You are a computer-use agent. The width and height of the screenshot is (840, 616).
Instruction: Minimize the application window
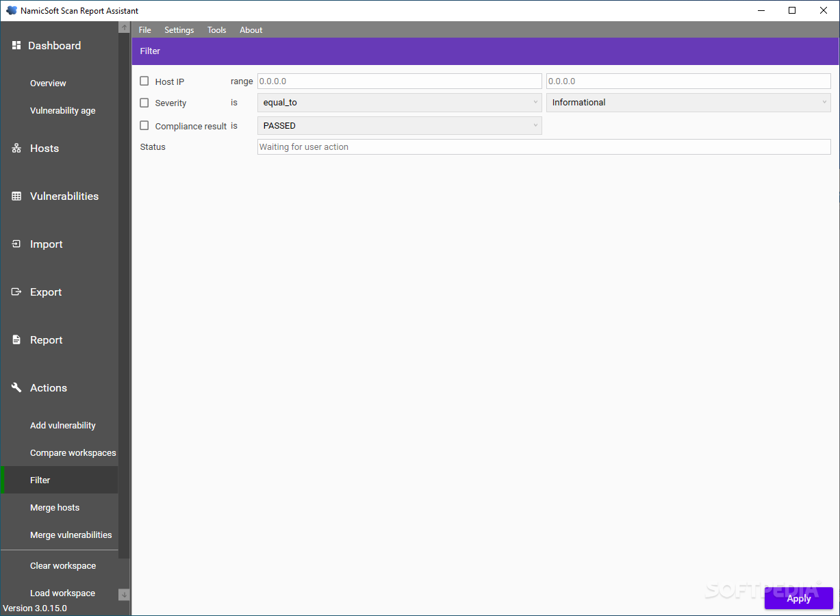761,10
